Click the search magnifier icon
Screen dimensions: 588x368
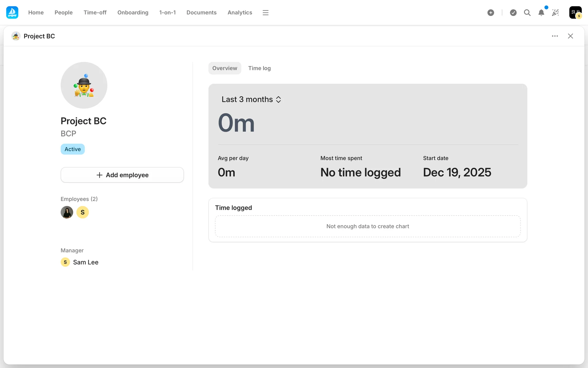click(527, 13)
